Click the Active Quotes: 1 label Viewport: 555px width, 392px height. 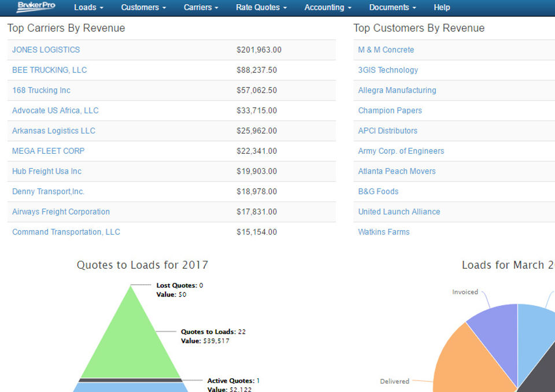233,380
